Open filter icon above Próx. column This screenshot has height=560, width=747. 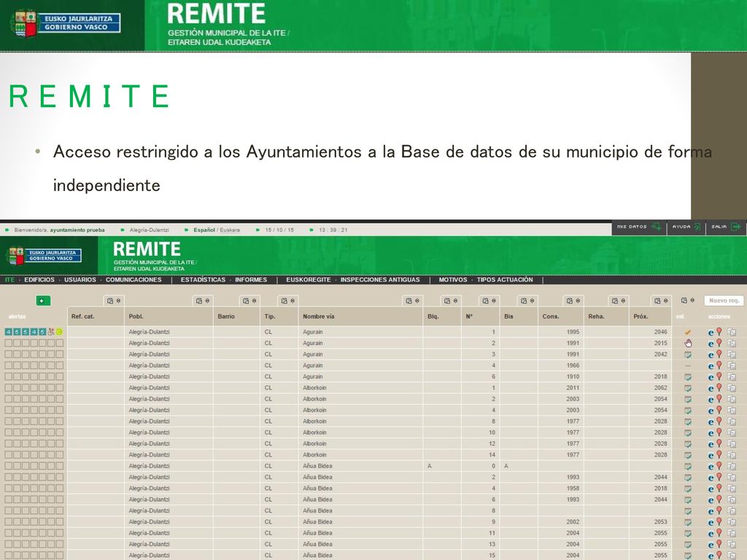[657, 301]
